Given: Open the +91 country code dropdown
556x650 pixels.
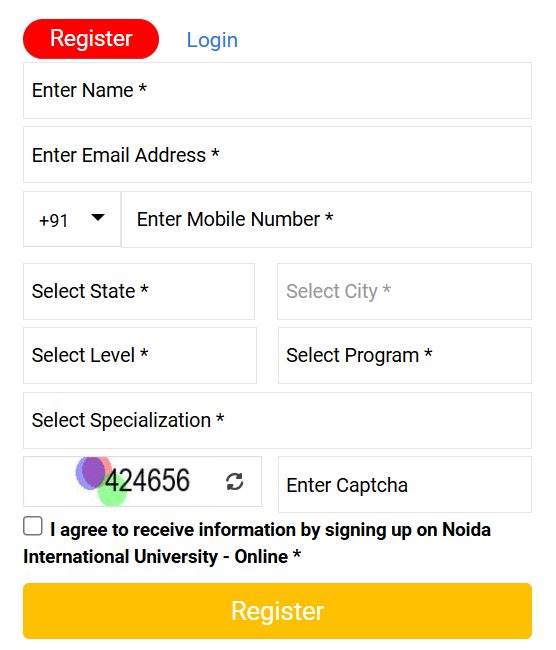Looking at the screenshot, I should pyautogui.click(x=72, y=219).
